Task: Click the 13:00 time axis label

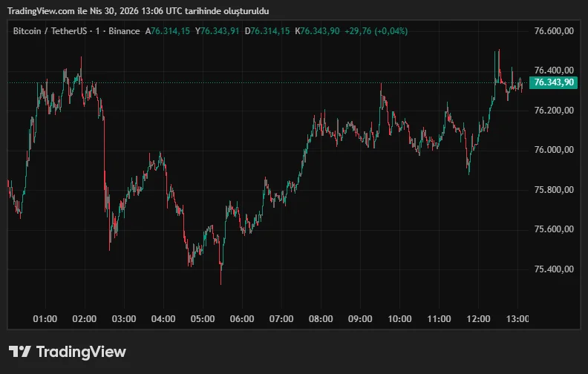Action: (517, 319)
